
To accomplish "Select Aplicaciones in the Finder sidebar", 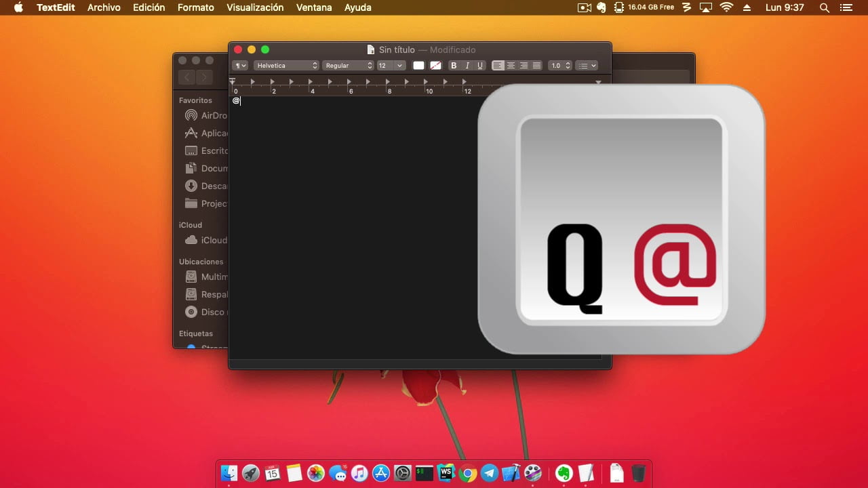I will point(206,133).
